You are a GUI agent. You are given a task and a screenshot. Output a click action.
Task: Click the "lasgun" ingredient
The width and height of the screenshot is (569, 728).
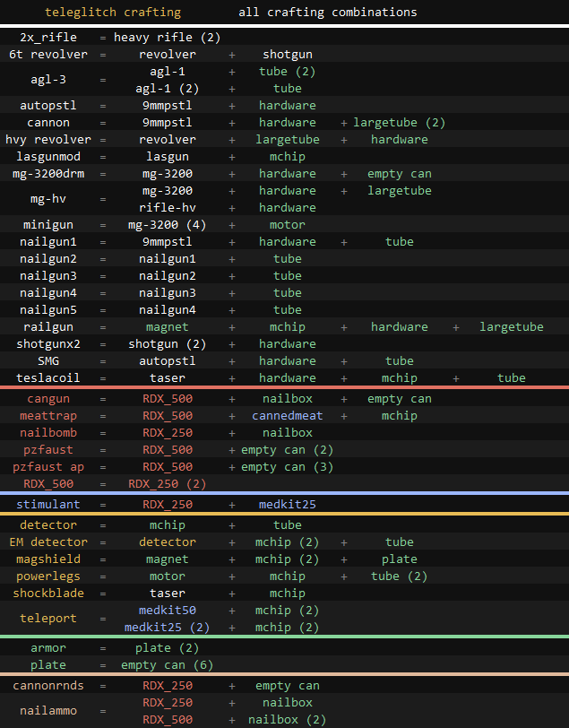click(167, 157)
